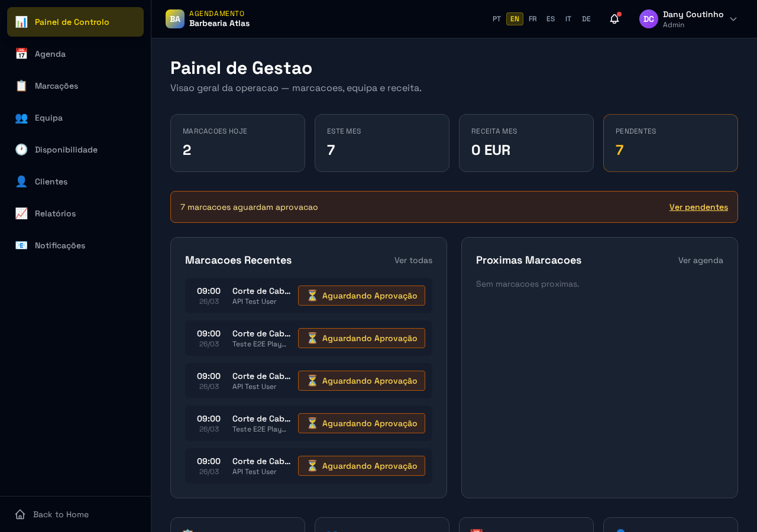Open Disponibilidade in the sidebar

click(x=75, y=150)
